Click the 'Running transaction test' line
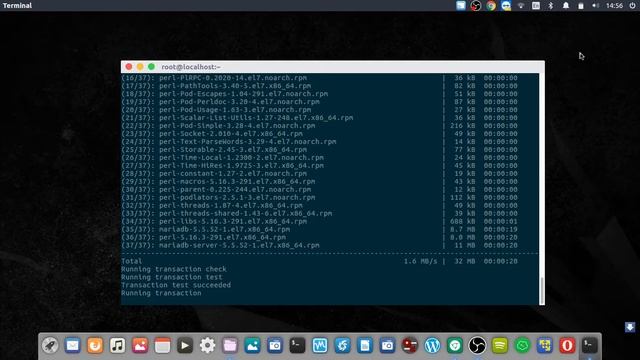This screenshot has width=640, height=360. pos(172,277)
